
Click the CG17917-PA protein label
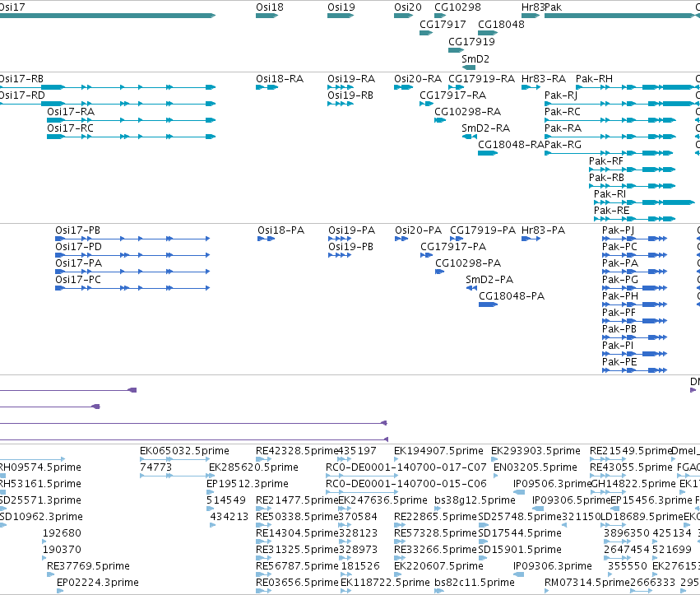(x=453, y=247)
